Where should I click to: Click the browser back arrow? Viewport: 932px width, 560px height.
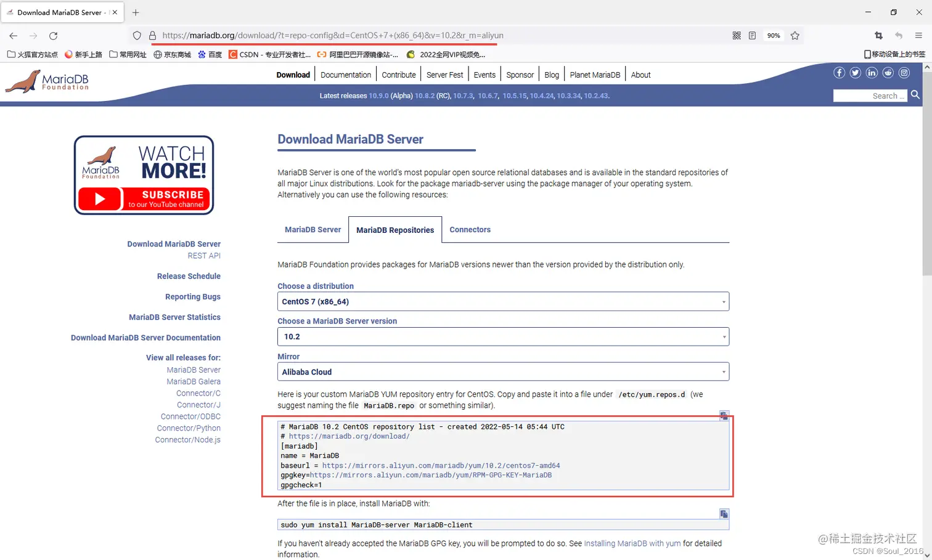14,36
